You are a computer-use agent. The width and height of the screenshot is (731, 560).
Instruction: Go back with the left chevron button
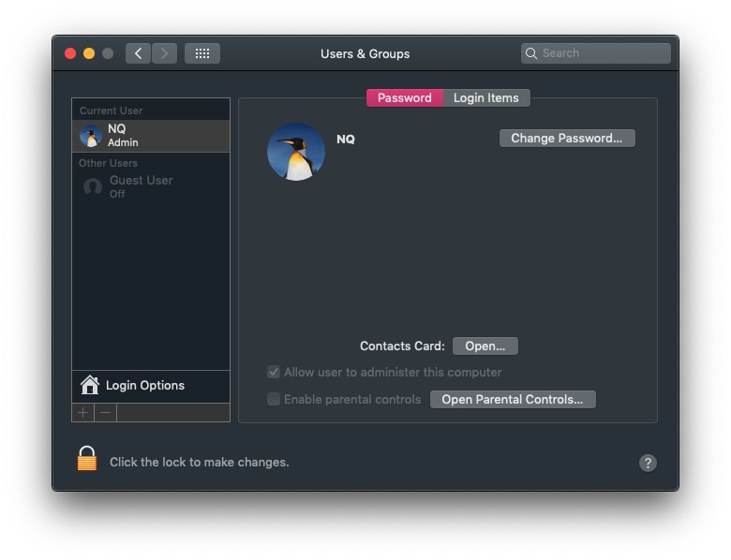pos(138,53)
